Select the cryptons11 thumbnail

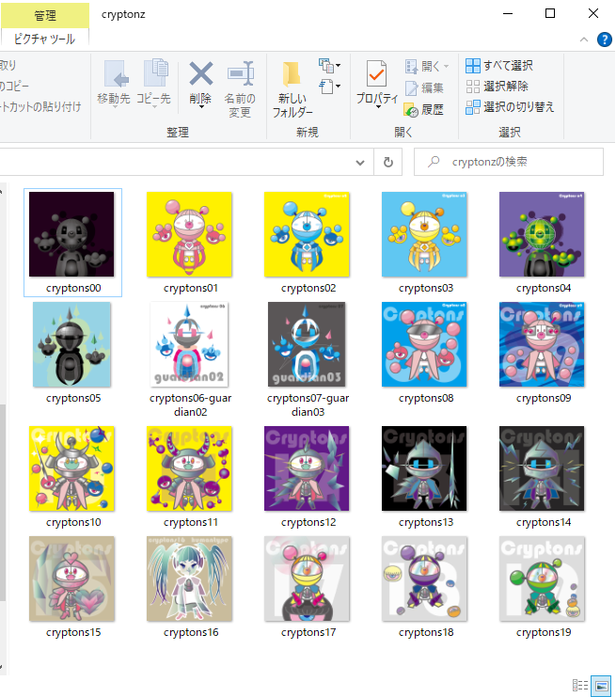tap(189, 468)
